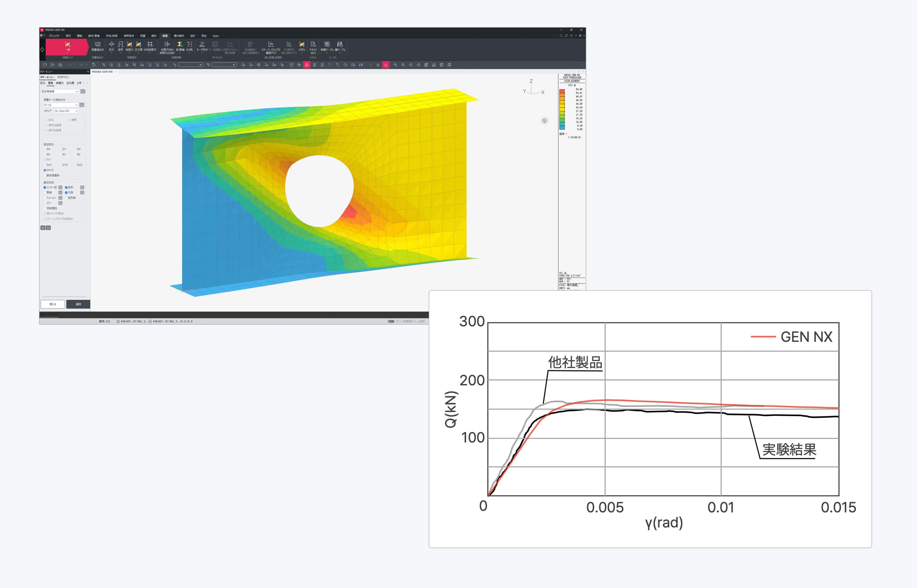The height and width of the screenshot is (588, 917).
Task: Select the DXYZ displacement component radio
Action: click(45, 170)
